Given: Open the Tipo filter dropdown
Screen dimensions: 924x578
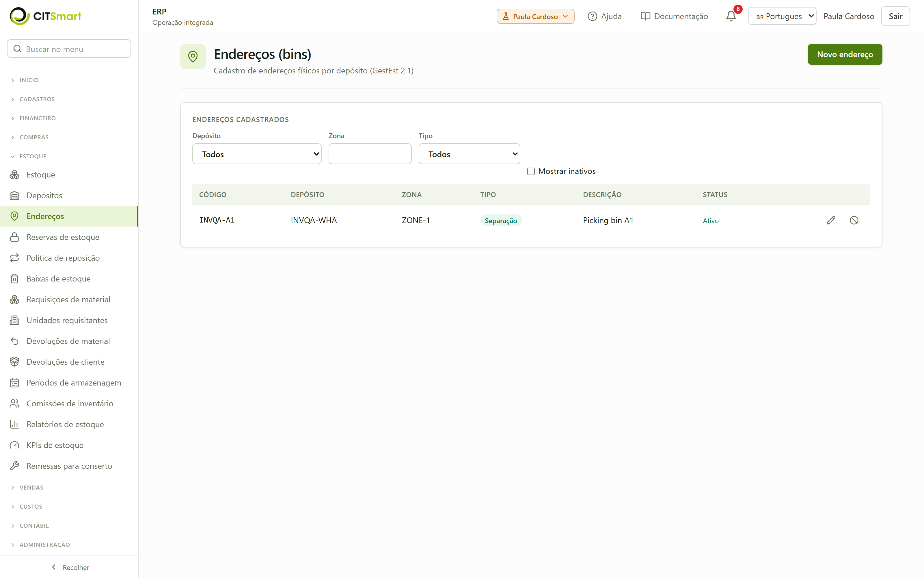Looking at the screenshot, I should pyautogui.click(x=469, y=154).
